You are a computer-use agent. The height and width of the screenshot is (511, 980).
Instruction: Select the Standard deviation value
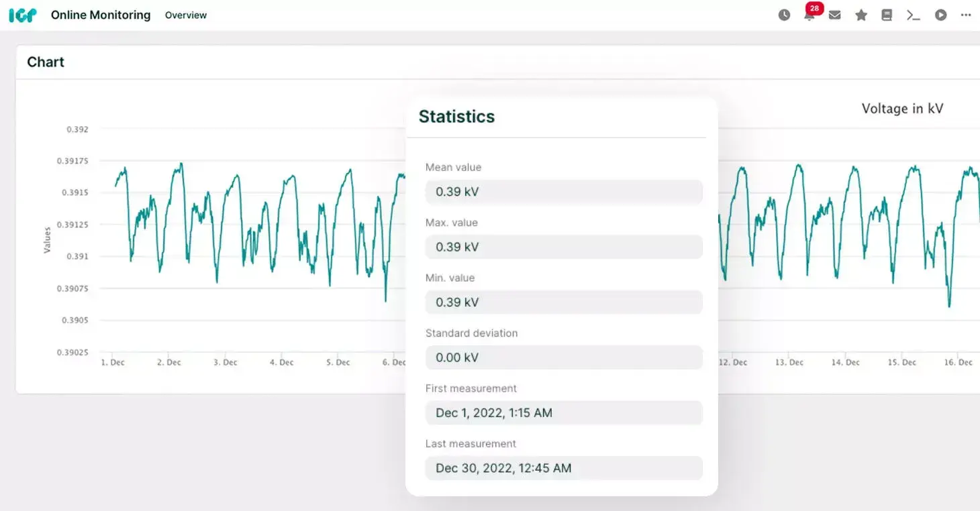click(x=564, y=357)
